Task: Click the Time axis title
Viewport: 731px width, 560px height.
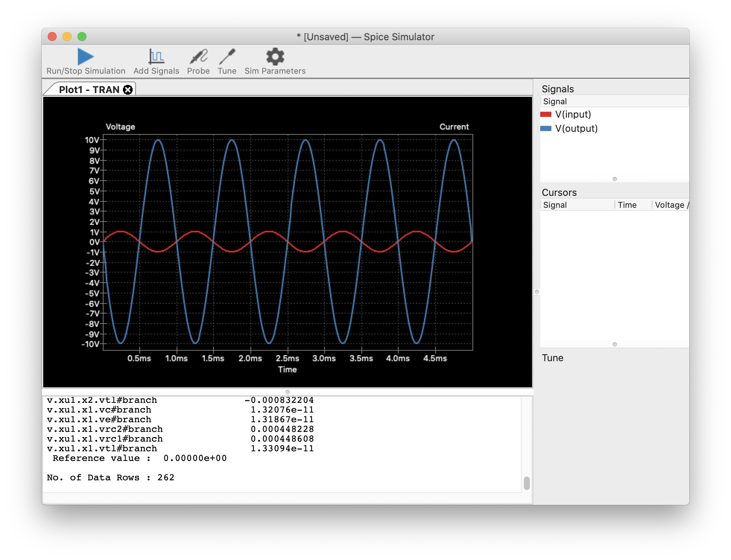Action: point(287,369)
